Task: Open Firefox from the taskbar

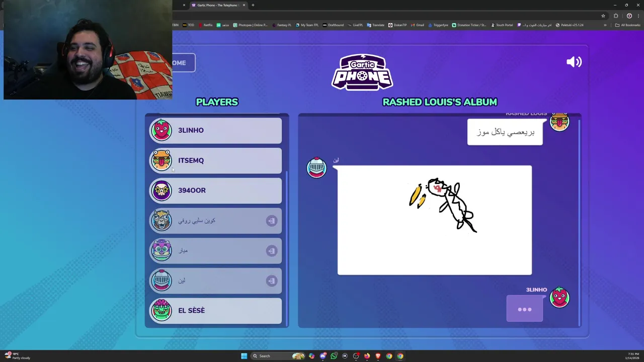Action: point(367,356)
